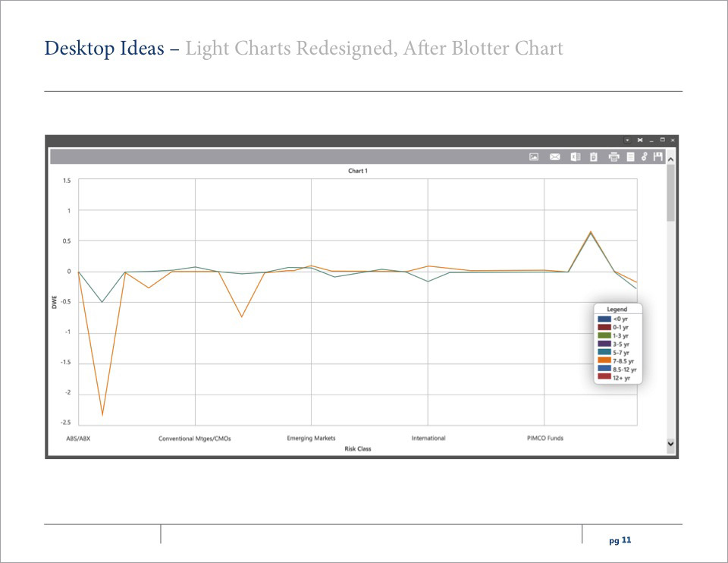Click the Emerging Markets axis label
The image size is (728, 563).
point(311,439)
